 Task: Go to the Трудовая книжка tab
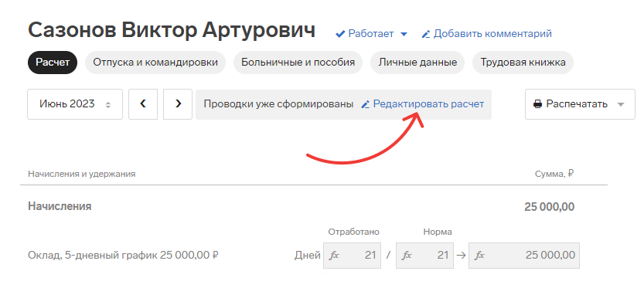pos(523,63)
